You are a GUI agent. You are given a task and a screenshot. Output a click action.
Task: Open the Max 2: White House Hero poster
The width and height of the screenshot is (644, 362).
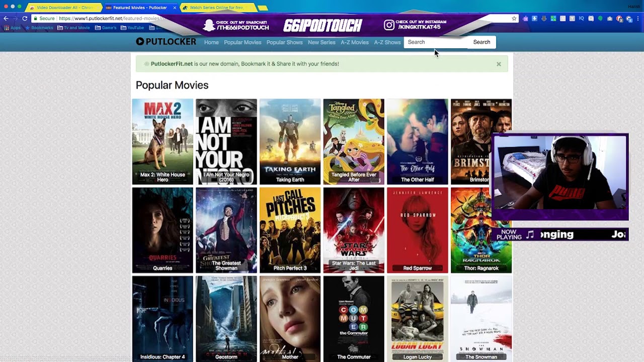point(163,142)
